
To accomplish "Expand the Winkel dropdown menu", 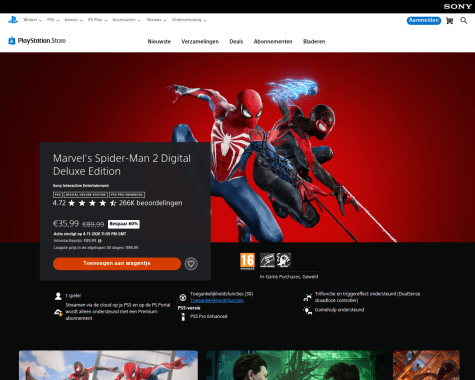I will [x=33, y=20].
